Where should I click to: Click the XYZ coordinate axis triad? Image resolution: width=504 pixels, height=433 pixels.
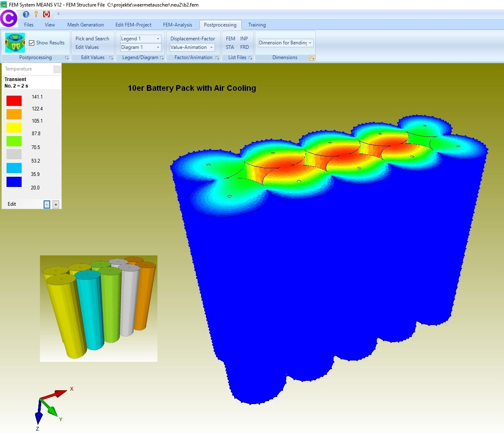[x=53, y=408]
